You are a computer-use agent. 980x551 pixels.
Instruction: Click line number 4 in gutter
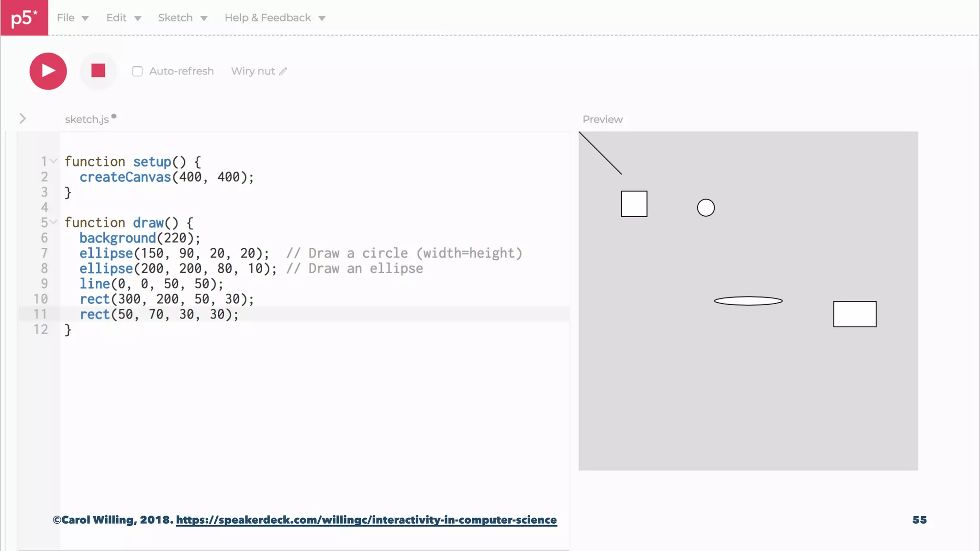click(45, 207)
